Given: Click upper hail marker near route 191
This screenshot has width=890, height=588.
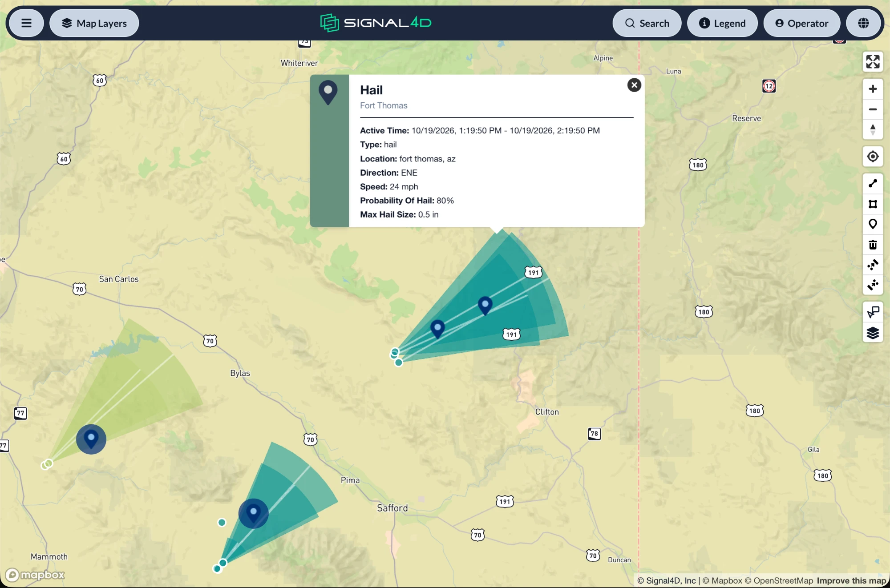Looking at the screenshot, I should click(x=485, y=306).
